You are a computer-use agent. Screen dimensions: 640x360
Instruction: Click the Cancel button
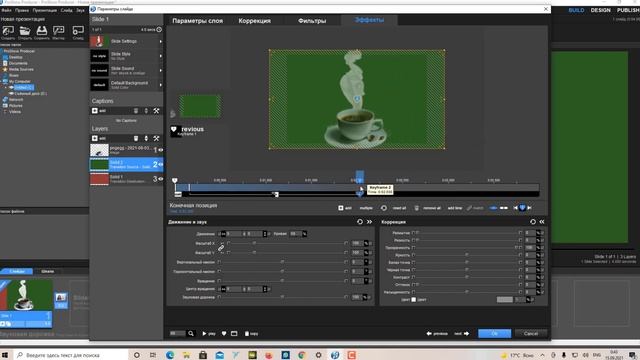point(531,333)
